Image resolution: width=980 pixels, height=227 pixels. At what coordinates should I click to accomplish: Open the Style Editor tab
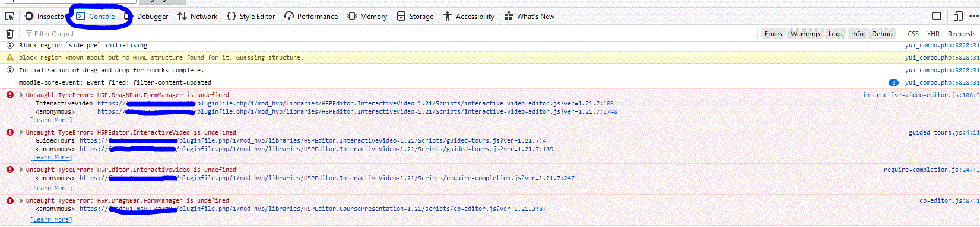(251, 16)
